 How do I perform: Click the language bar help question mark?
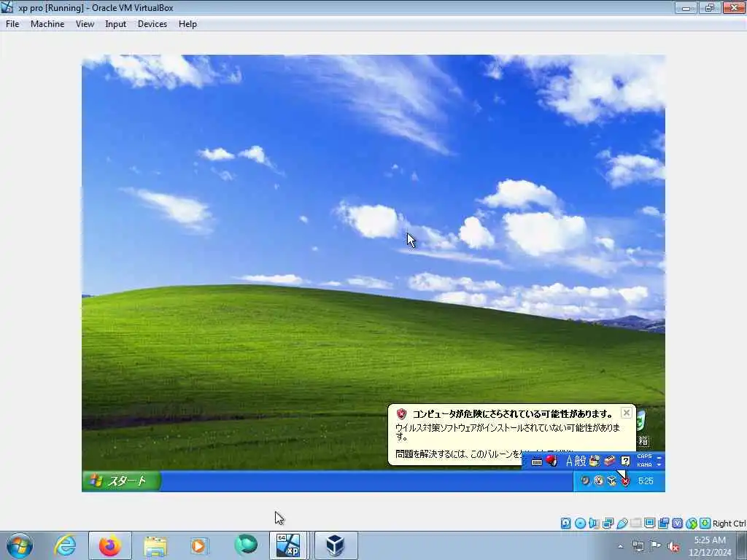625,461
